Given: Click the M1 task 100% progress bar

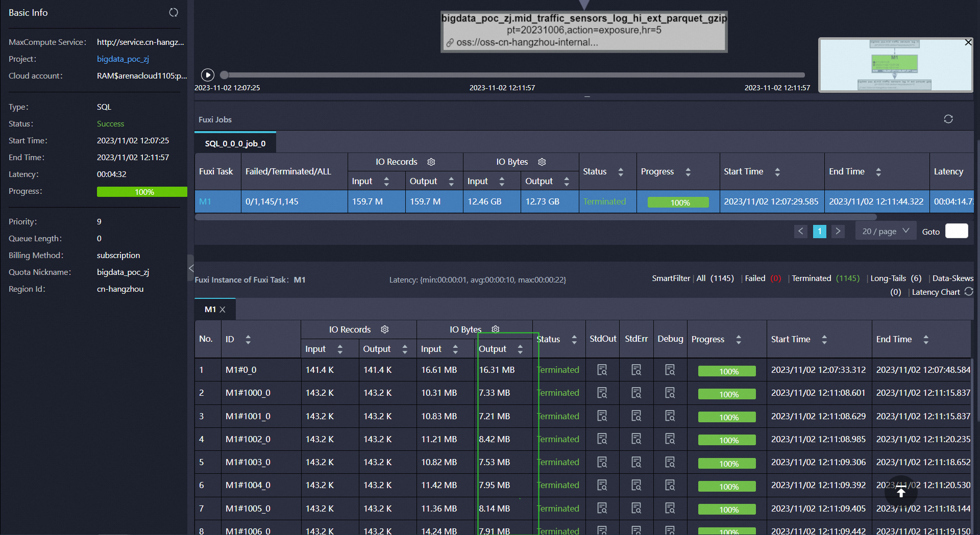Looking at the screenshot, I should (x=678, y=202).
